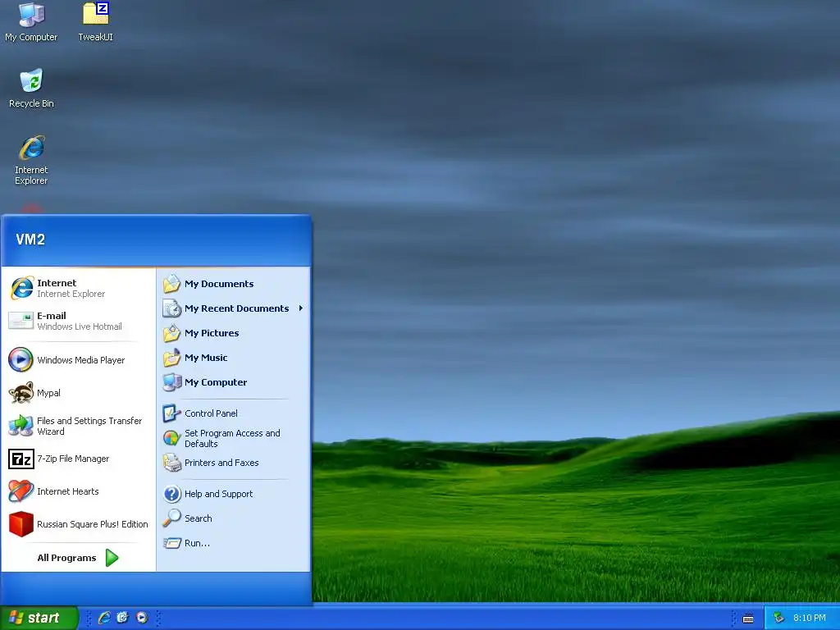Viewport: 840px width, 630px height.
Task: Launch Internet Explorer from Quick Launch
Action: (104, 618)
